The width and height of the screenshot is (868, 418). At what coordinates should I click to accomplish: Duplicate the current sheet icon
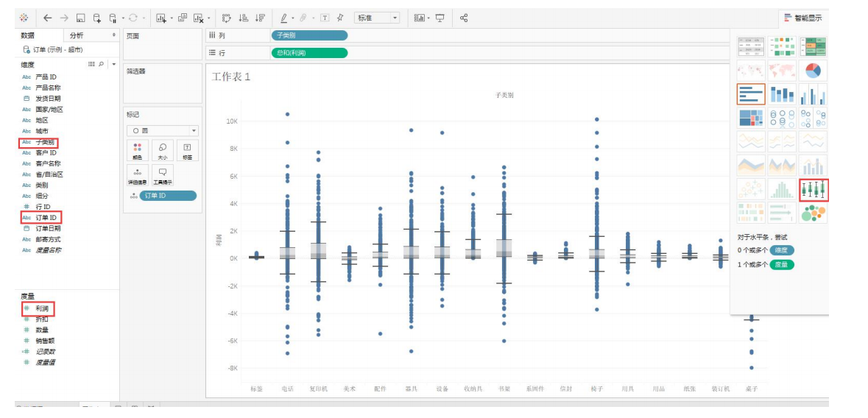(x=182, y=18)
